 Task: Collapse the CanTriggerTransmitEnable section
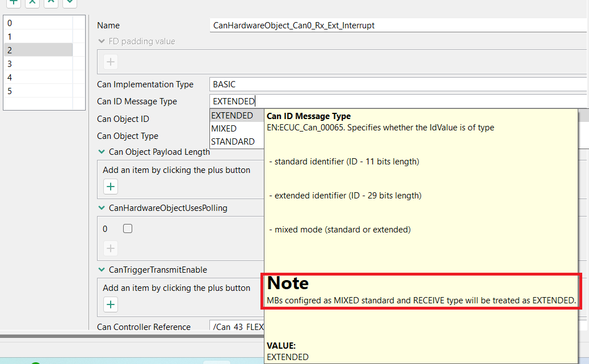point(102,270)
